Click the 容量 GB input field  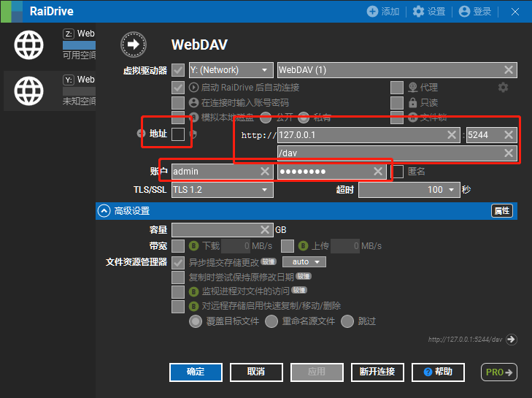223,230
